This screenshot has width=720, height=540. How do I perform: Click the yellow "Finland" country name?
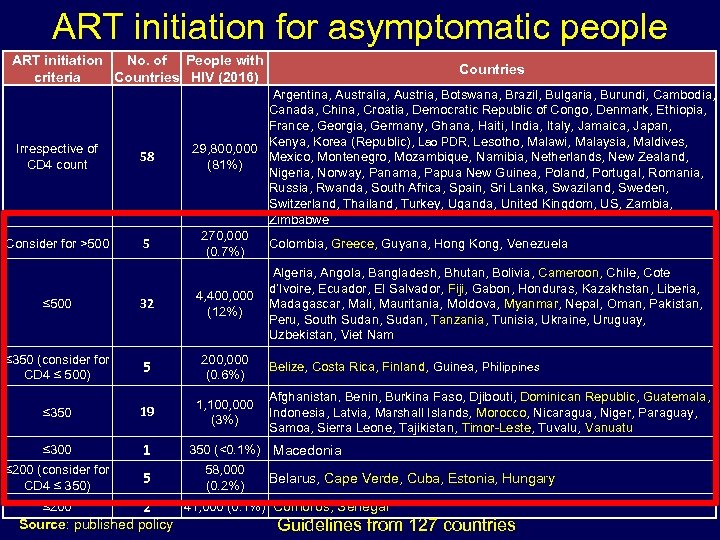pos(404,367)
